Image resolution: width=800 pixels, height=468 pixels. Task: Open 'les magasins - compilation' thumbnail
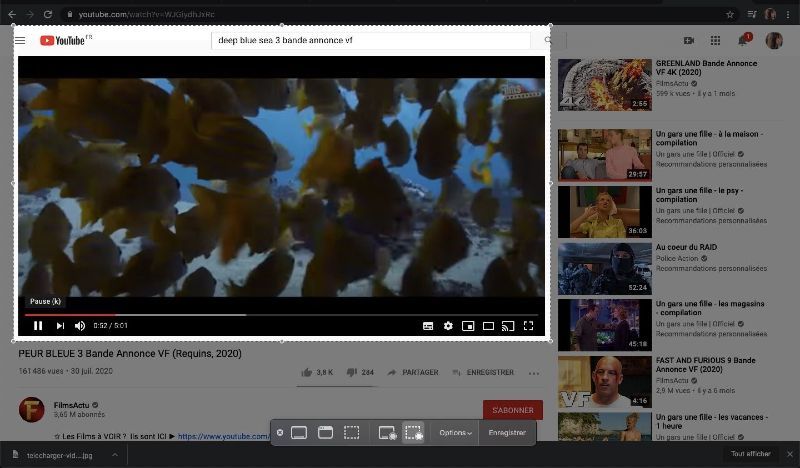coord(605,325)
